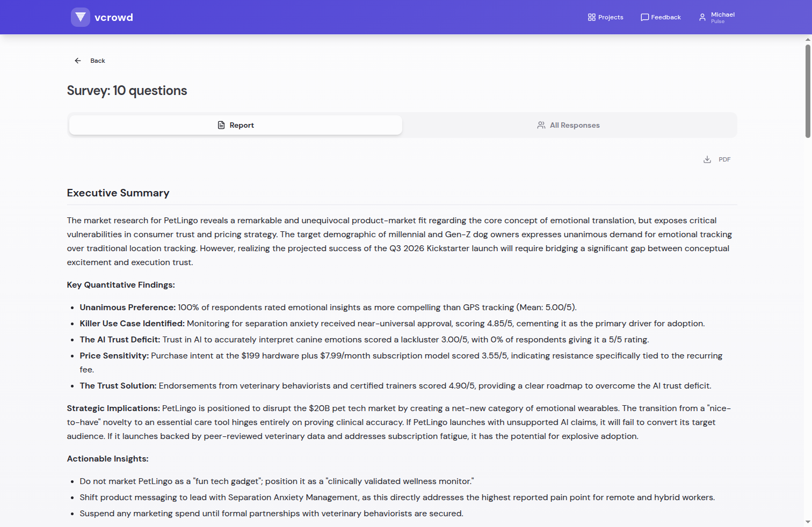Click the scrollbar down arrow
This screenshot has height=527, width=812.
[x=808, y=522]
